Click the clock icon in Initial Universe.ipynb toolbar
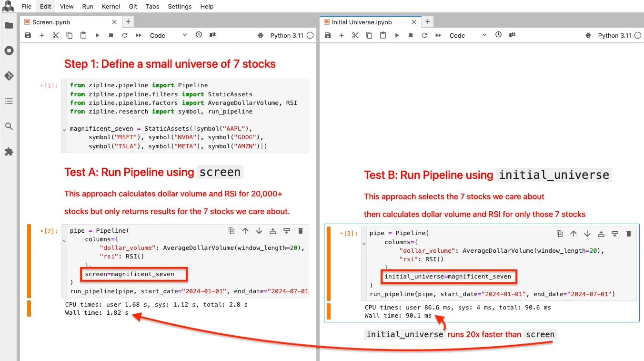Image resolution: width=644 pixels, height=361 pixels. coord(498,35)
